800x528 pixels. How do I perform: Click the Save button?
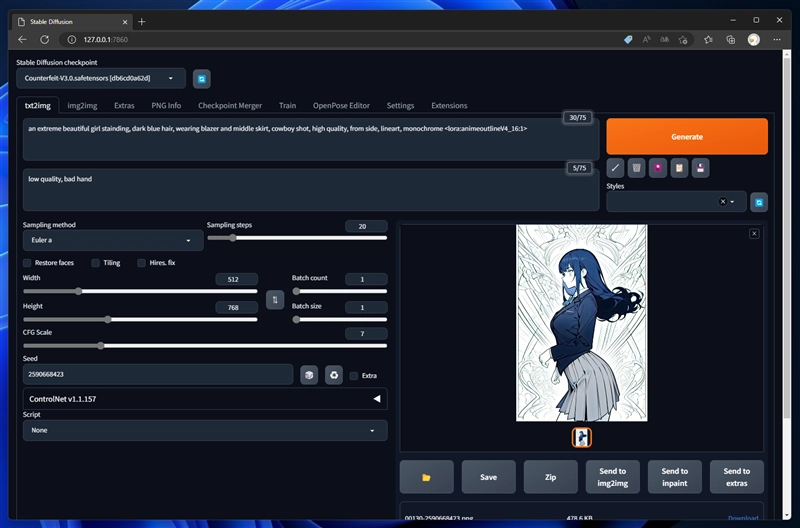coord(488,477)
